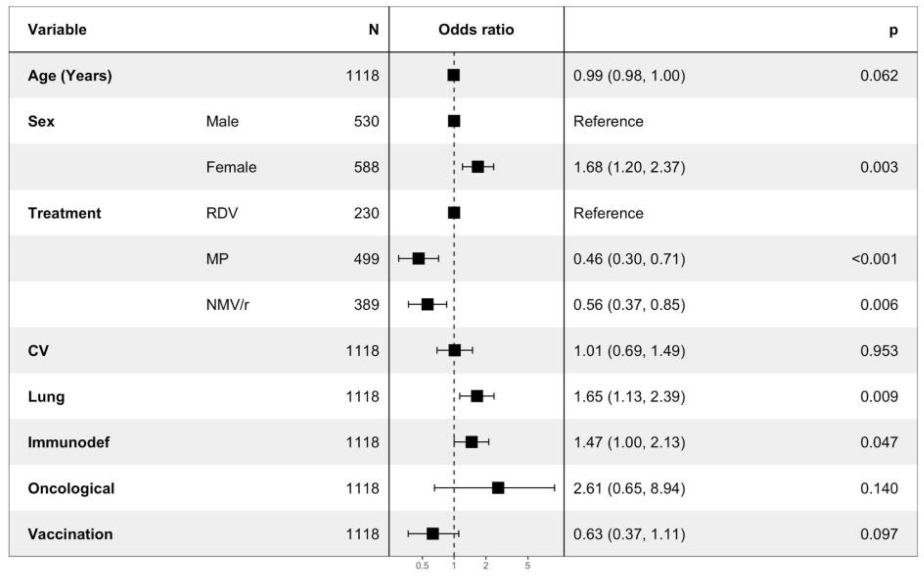Click the "RDV" treatment level label
This screenshot has width=924, height=576.
click(x=222, y=213)
